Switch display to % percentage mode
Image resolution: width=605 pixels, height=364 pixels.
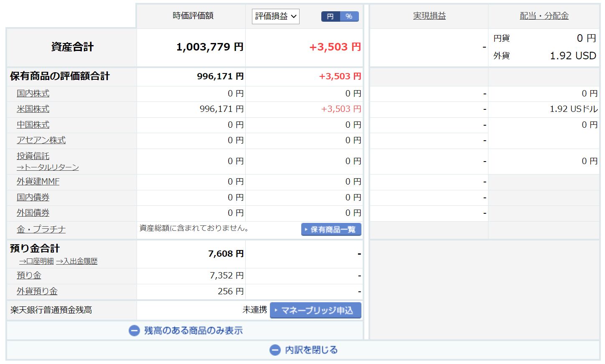(x=349, y=16)
